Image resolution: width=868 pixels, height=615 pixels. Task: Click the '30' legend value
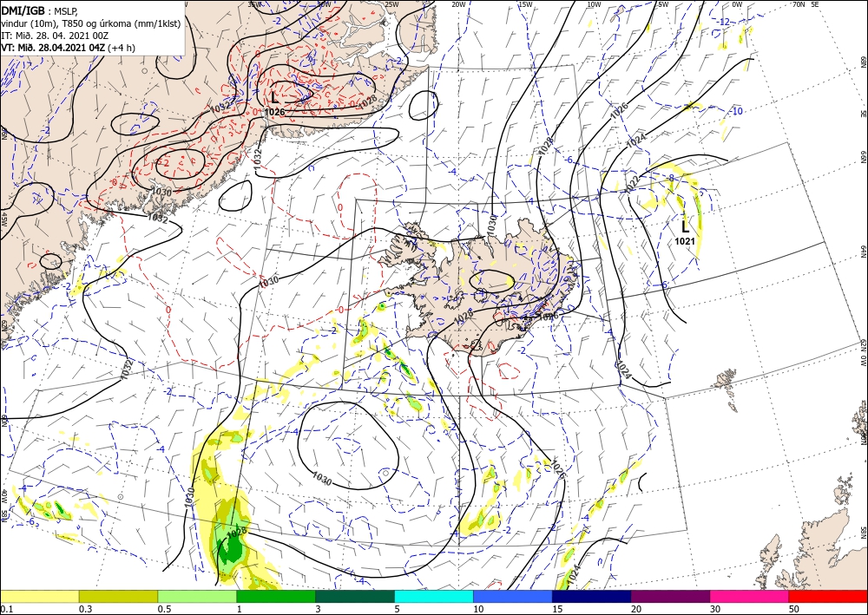(x=714, y=609)
